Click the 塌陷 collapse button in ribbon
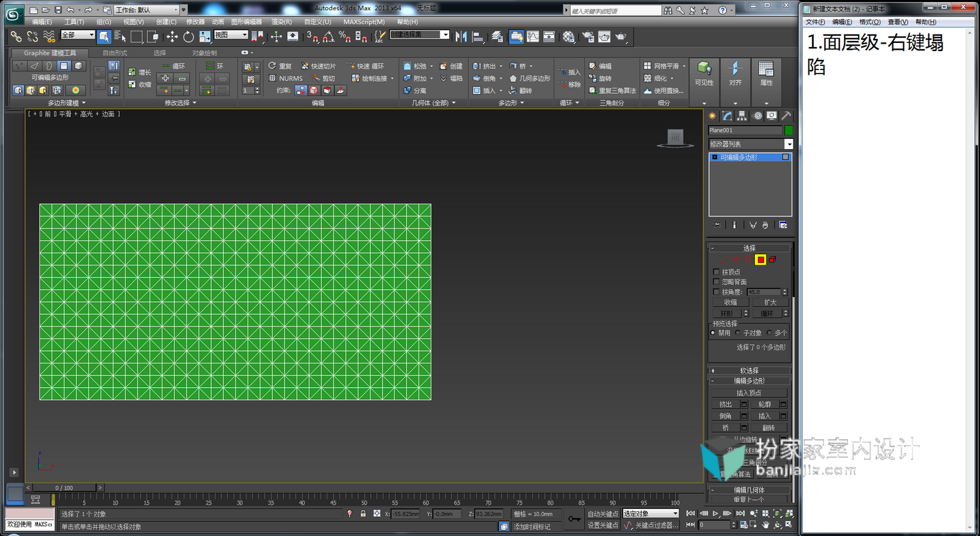The height and width of the screenshot is (536, 980). [x=451, y=78]
